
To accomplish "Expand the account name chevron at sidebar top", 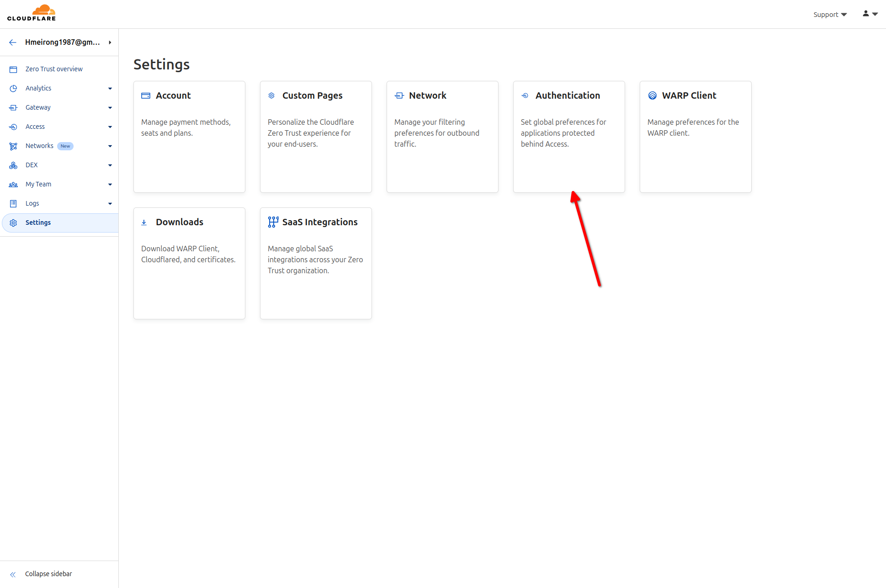I will point(110,42).
